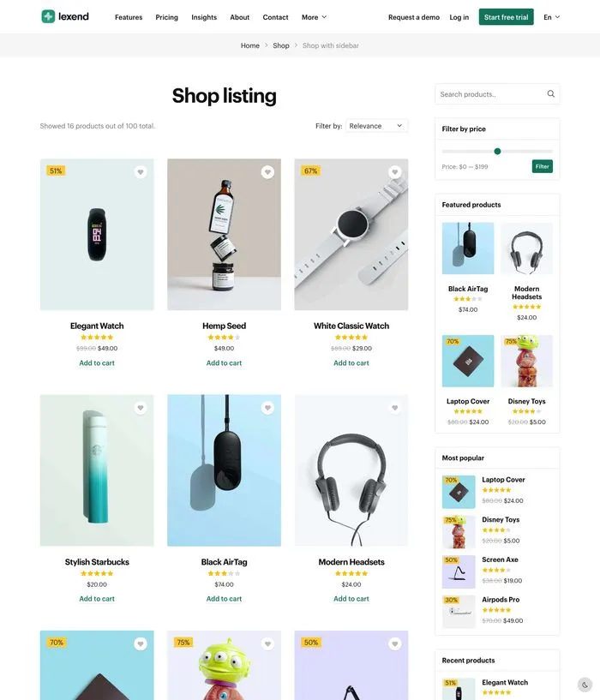Click the Search products input field

[x=489, y=94]
